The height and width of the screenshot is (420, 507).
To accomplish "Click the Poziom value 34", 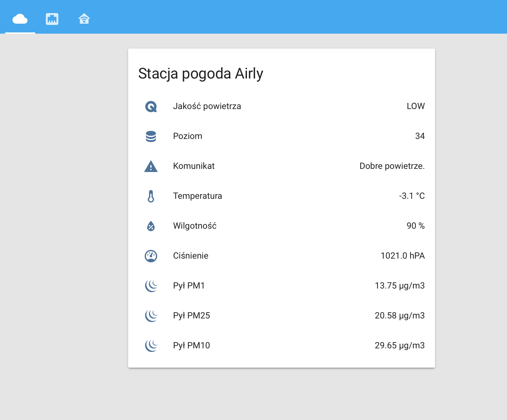I will 420,136.
